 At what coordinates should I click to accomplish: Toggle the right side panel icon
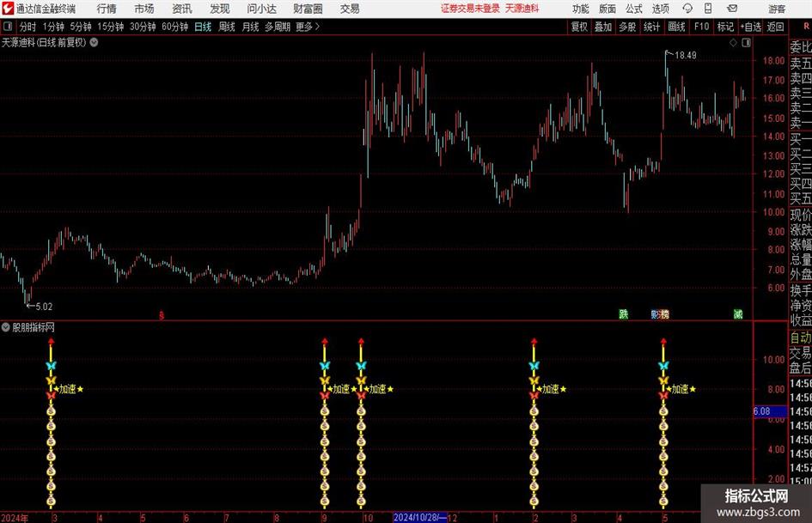746,43
